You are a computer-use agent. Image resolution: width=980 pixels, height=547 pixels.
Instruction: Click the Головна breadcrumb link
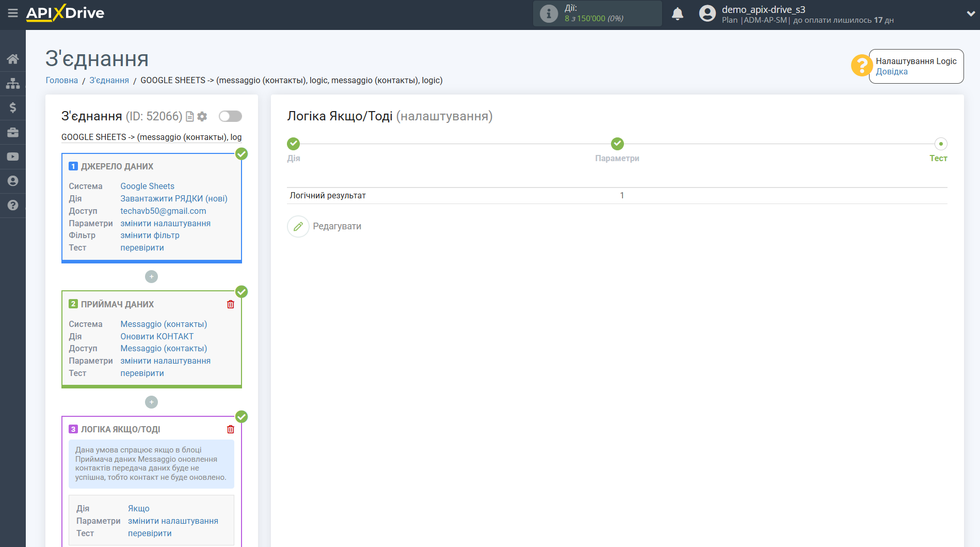[x=62, y=80]
